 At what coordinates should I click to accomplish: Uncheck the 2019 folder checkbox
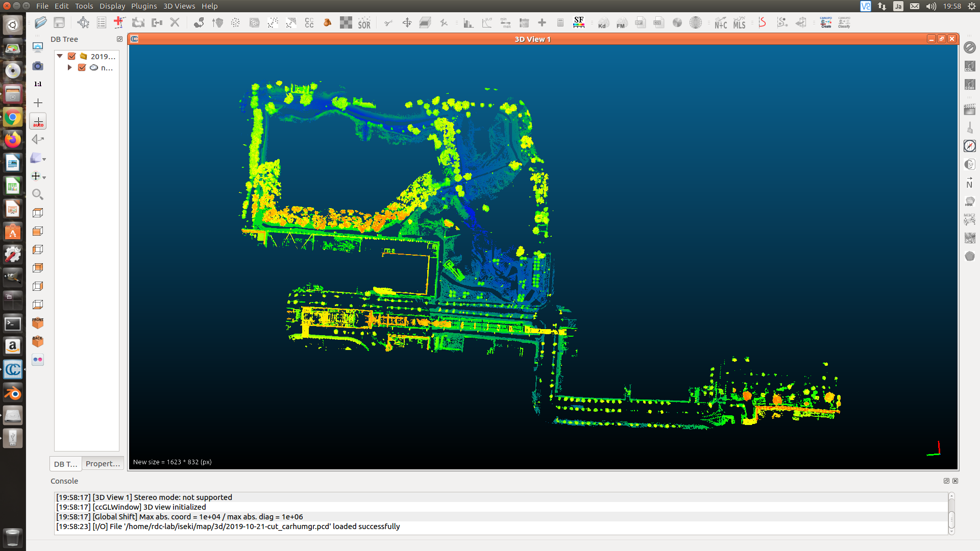pyautogui.click(x=72, y=56)
